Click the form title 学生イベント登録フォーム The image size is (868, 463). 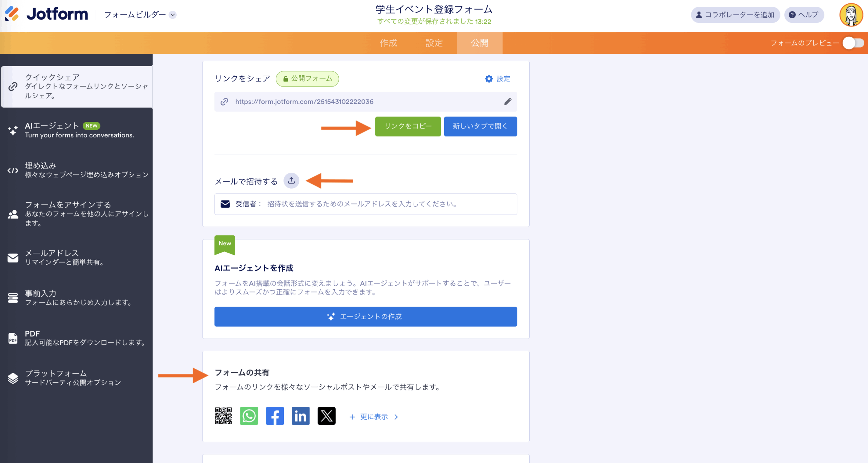click(434, 9)
